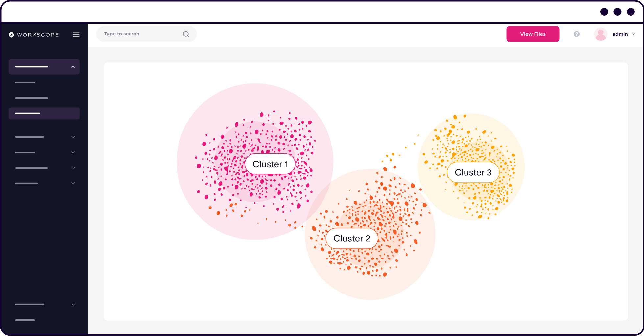Click the Cluster 3 label
This screenshot has height=336, width=644.
click(x=473, y=172)
